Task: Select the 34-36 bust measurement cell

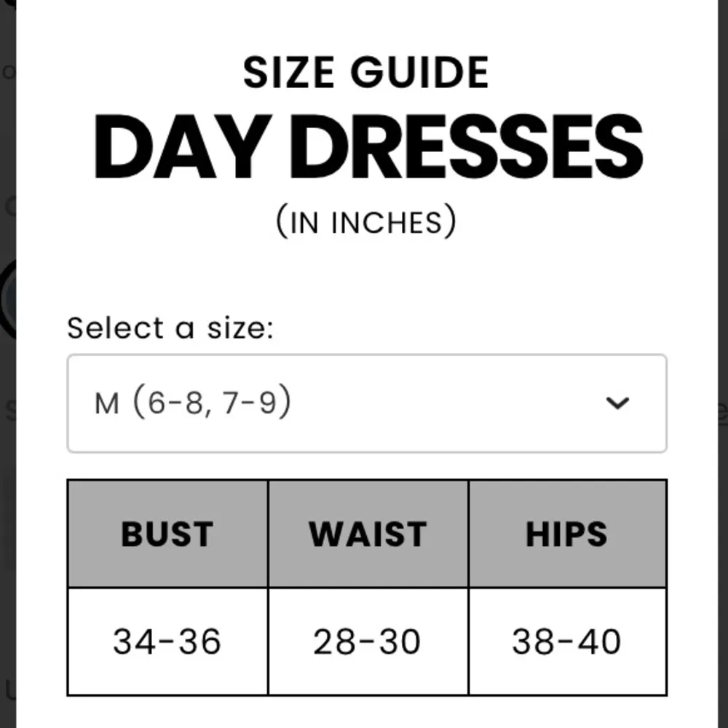Action: tap(167, 641)
